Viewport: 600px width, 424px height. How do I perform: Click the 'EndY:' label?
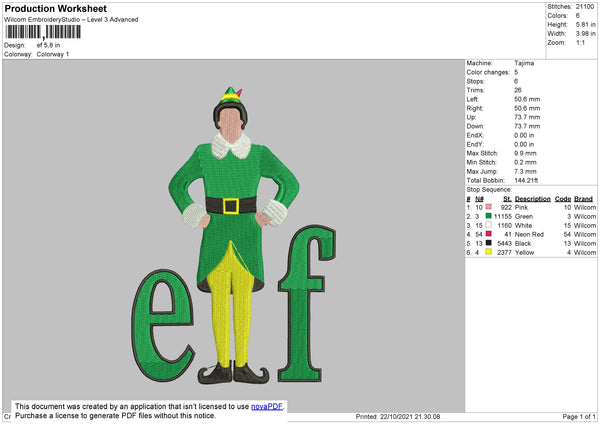(475, 144)
